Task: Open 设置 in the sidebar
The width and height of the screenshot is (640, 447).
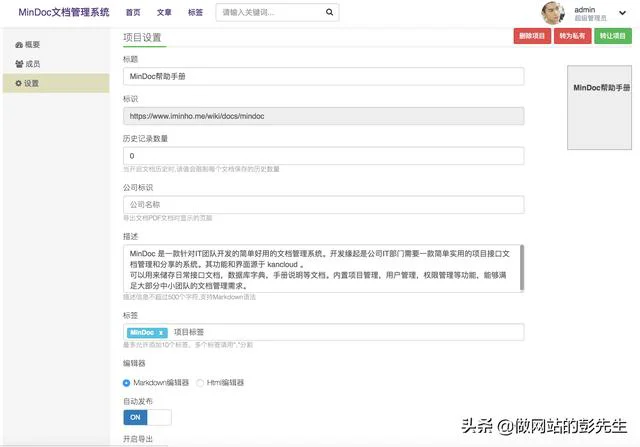Action: point(56,83)
